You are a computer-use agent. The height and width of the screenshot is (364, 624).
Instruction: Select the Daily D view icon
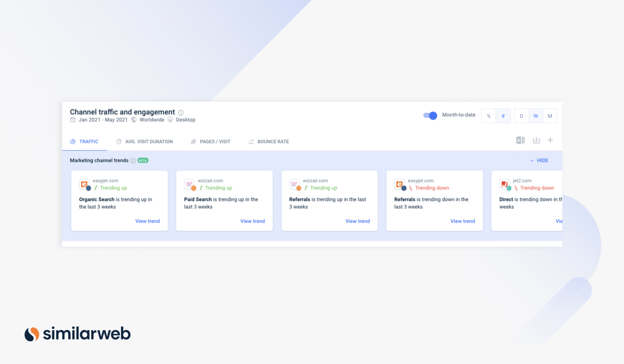(521, 116)
